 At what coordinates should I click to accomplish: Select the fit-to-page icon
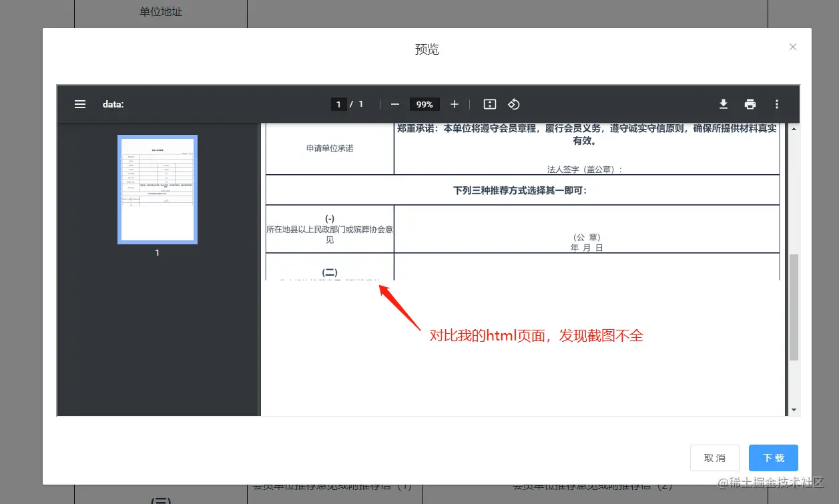[489, 104]
